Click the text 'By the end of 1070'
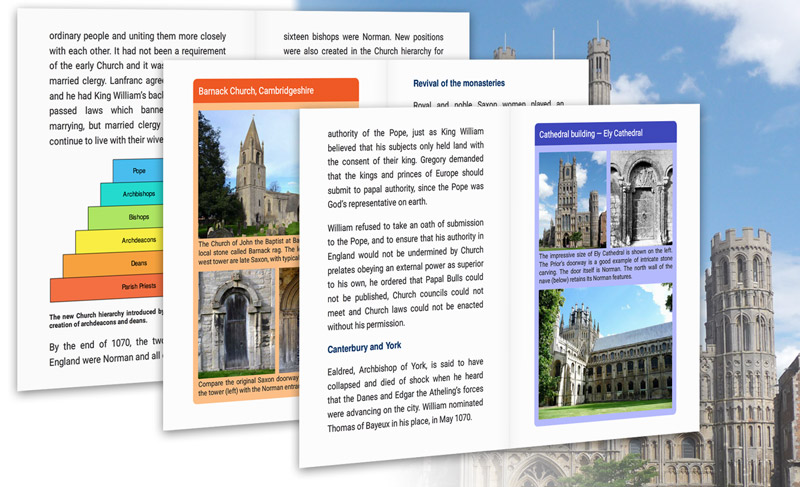 106,344
